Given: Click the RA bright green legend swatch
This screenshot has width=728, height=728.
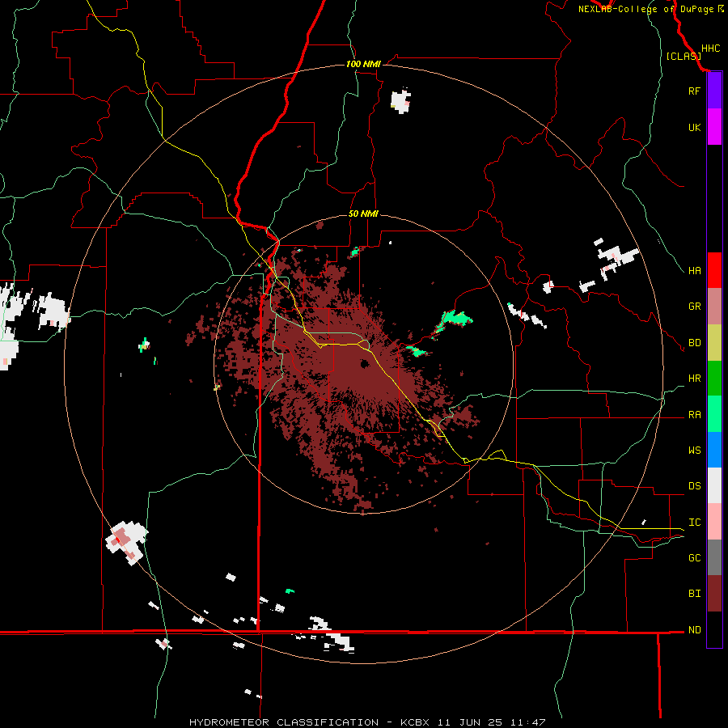Looking at the screenshot, I should point(714,414).
